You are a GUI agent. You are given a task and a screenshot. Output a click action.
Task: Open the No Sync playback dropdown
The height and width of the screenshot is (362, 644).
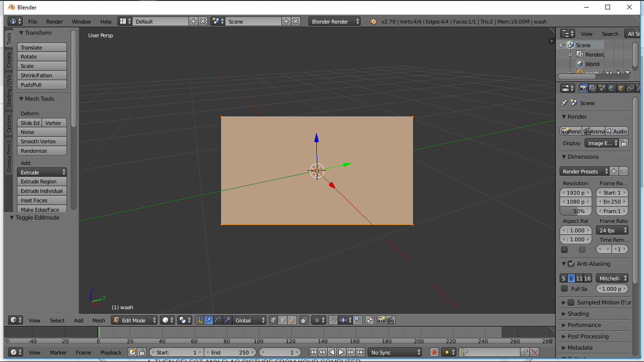(x=395, y=352)
